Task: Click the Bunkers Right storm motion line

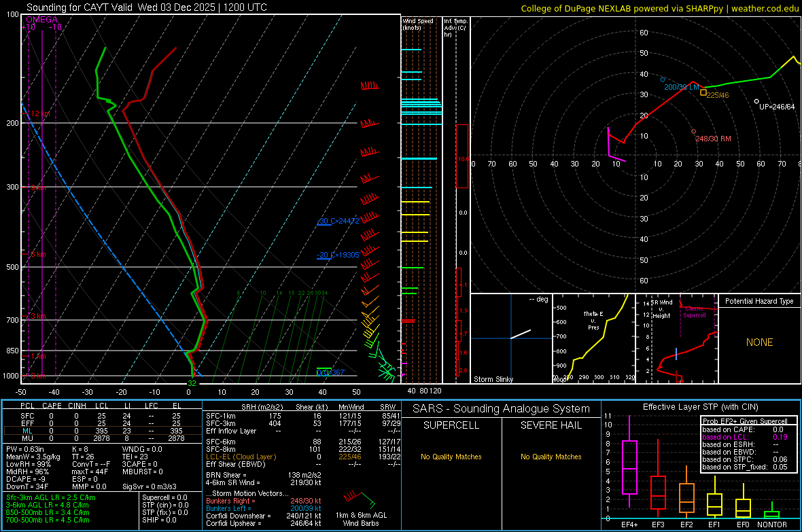Action: click(264, 501)
